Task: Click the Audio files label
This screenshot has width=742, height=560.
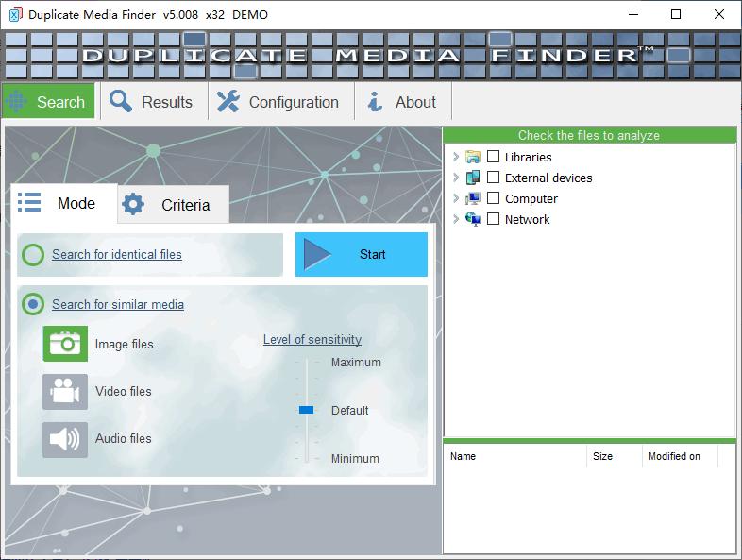Action: tap(124, 439)
